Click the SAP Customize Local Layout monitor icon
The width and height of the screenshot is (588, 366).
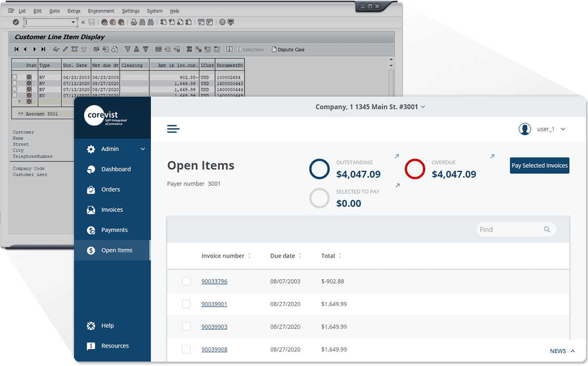[x=231, y=22]
